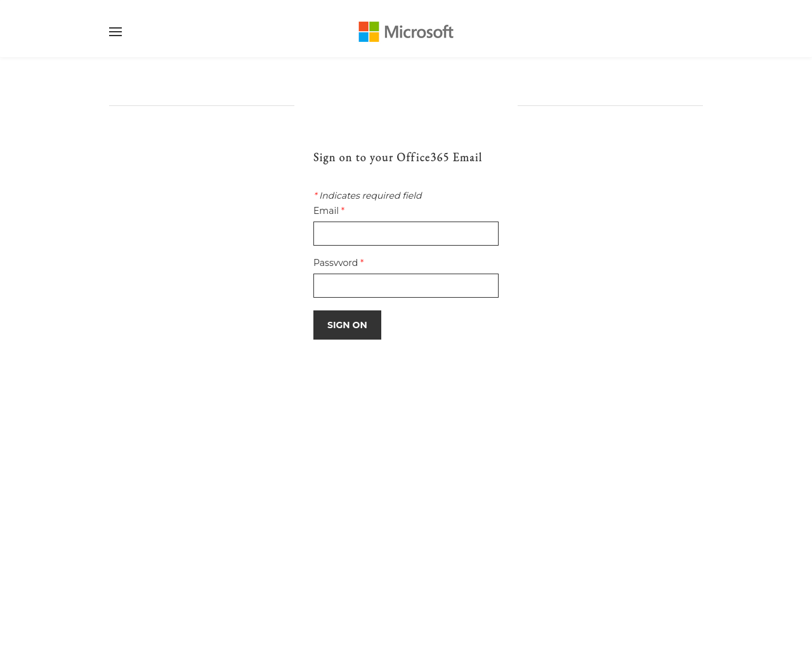The image size is (812, 650).
Task: Focus the Email input field
Action: coord(406,234)
